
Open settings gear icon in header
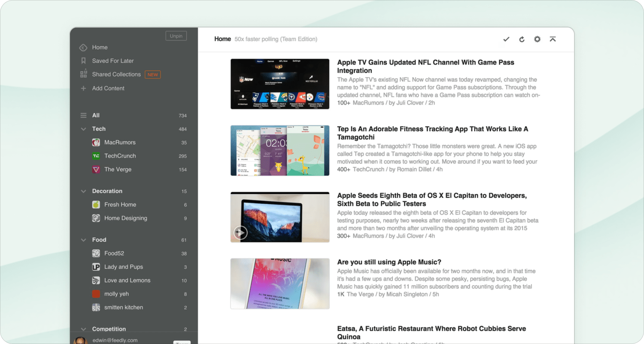pyautogui.click(x=537, y=39)
